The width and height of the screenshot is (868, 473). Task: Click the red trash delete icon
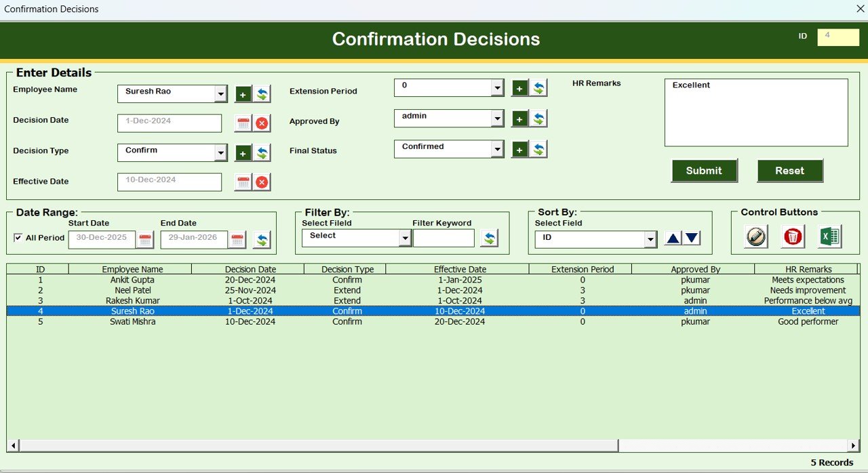coord(792,236)
